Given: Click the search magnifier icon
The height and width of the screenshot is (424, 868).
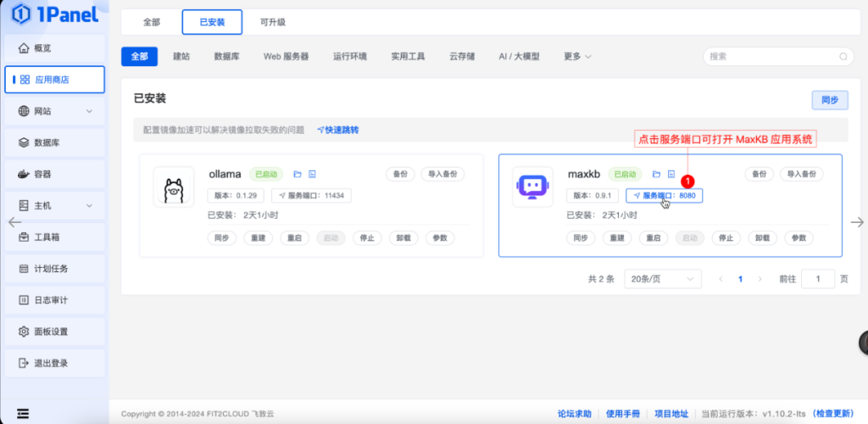Looking at the screenshot, I should pos(843,57).
